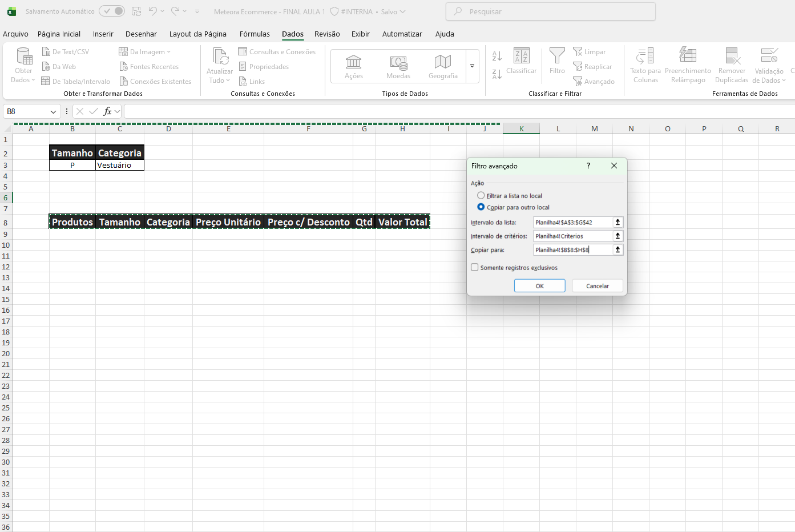Click the Classificar sort icon
Viewport: 795px width, 532px height.
click(521, 56)
